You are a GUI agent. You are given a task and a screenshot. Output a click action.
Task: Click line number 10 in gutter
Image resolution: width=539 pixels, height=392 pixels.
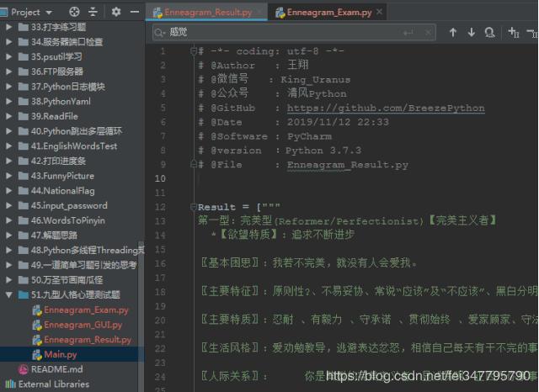160,179
